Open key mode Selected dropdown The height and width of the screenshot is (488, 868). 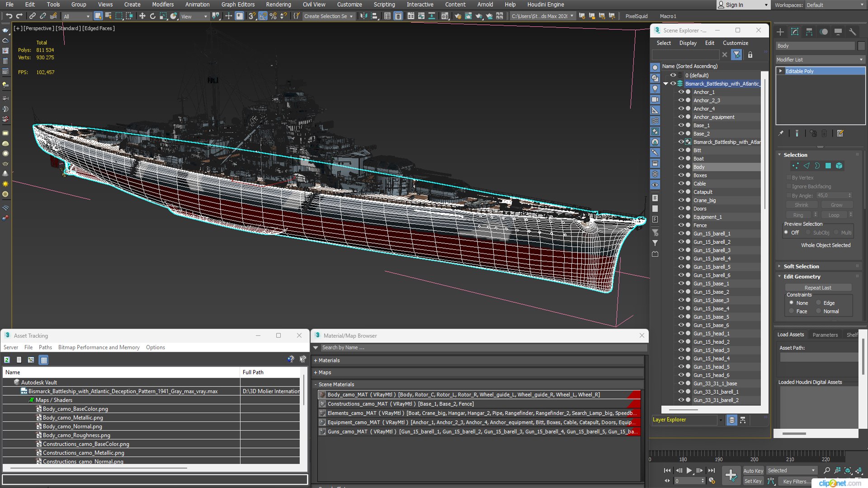791,470
